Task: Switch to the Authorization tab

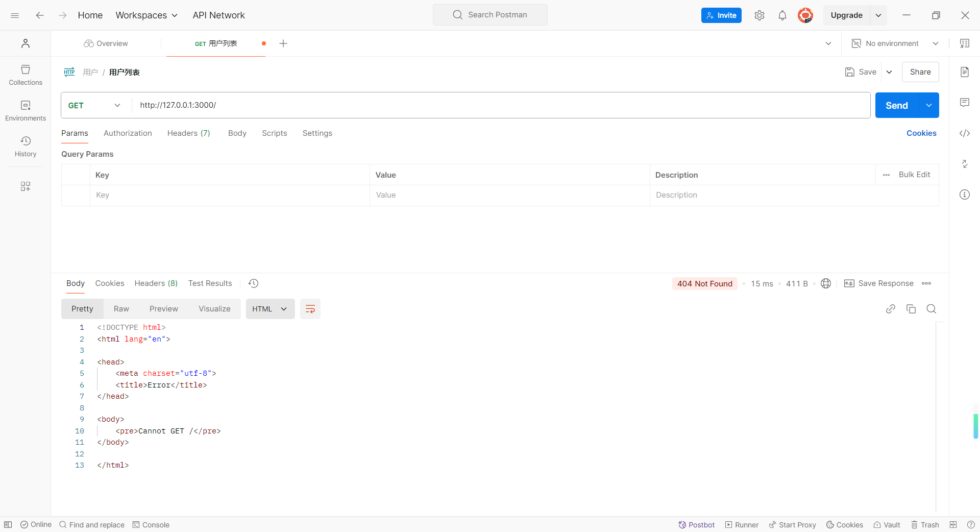Action: 128,133
